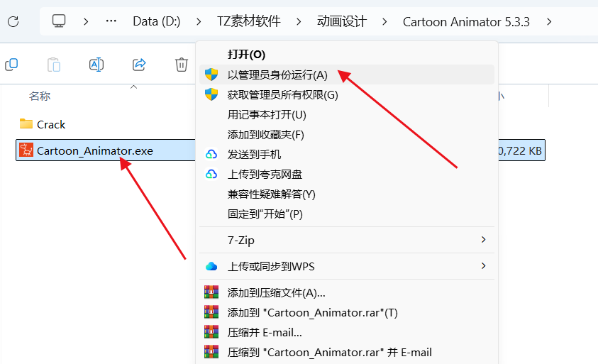Open the breadcrumb ellipsis overflow
Screen dimensions: 598x364
point(111,21)
